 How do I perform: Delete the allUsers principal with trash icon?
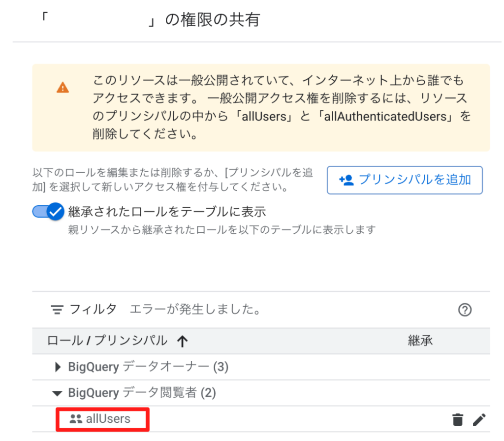coord(457,419)
